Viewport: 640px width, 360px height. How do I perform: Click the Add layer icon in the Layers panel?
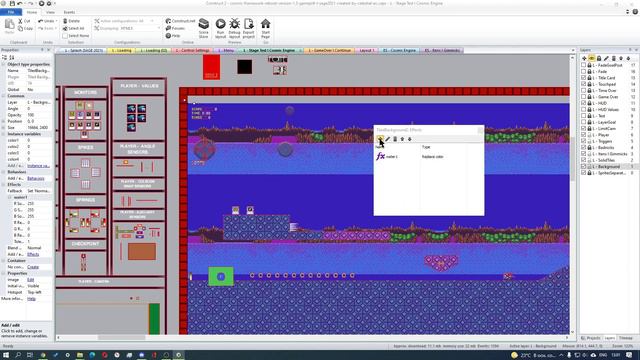pyautogui.click(x=584, y=58)
